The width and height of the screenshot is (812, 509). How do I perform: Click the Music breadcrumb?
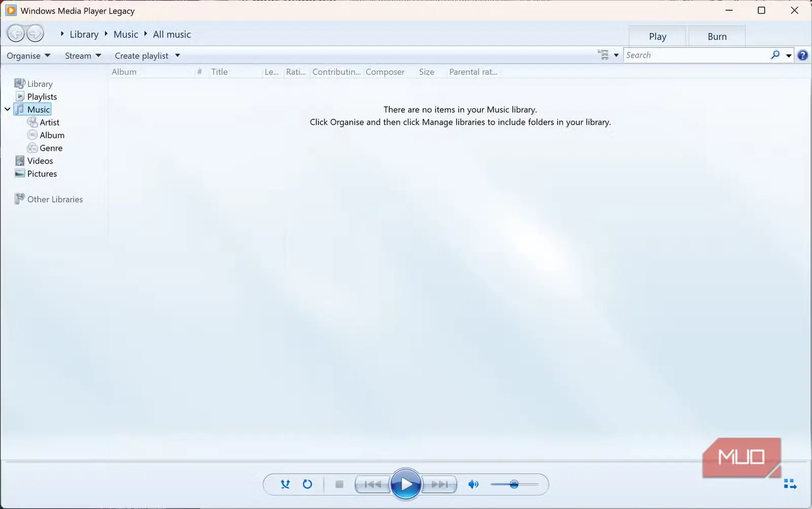126,35
